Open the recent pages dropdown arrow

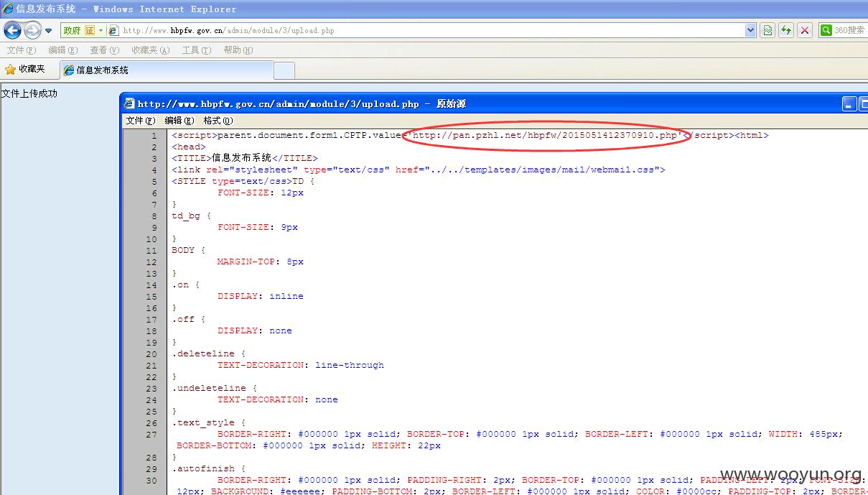point(49,31)
